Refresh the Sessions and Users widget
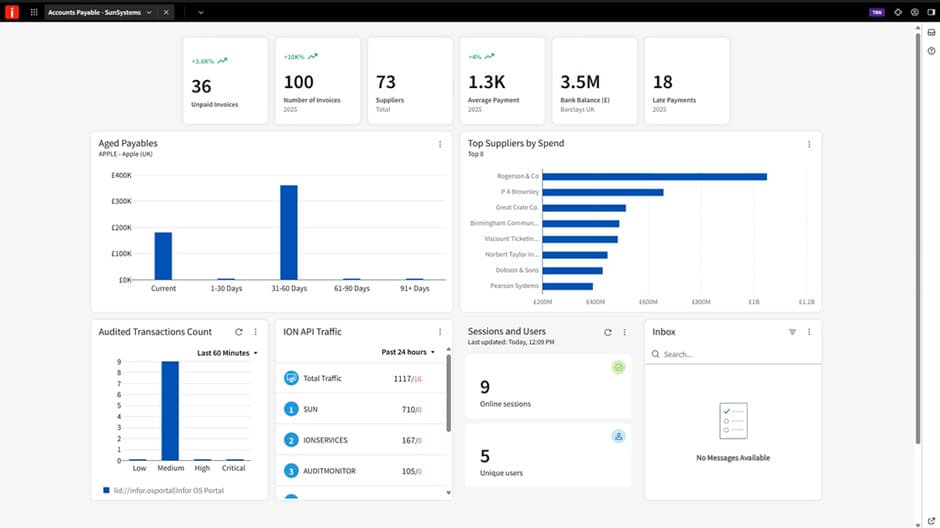Screen dimensions: 940x528 click(608, 332)
